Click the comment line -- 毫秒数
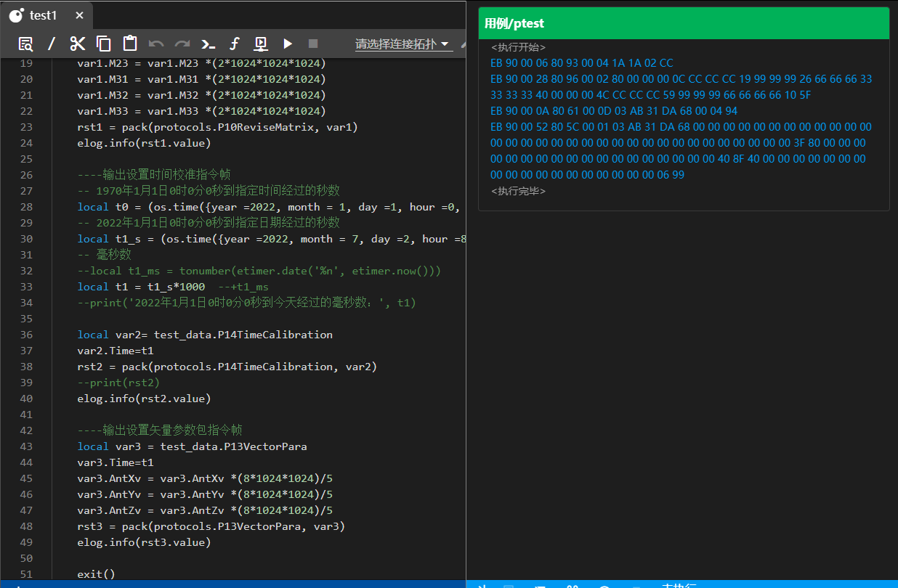The image size is (898, 588). 105,255
